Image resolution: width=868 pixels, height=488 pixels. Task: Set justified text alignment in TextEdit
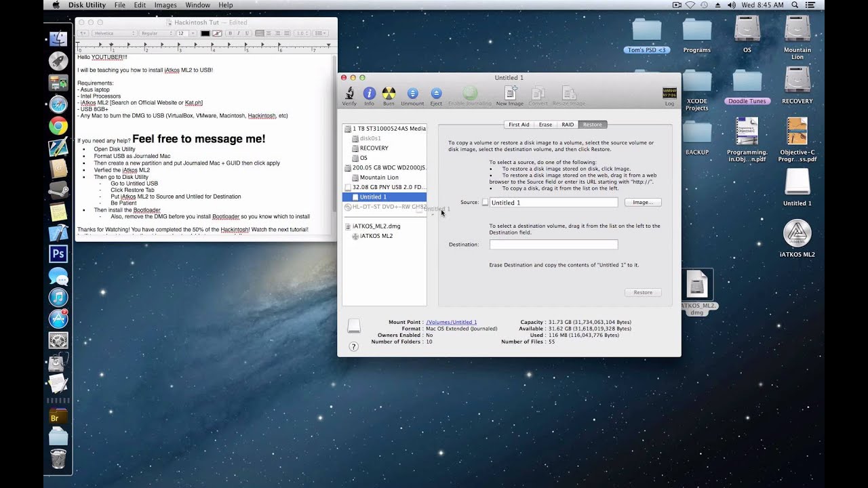[285, 33]
